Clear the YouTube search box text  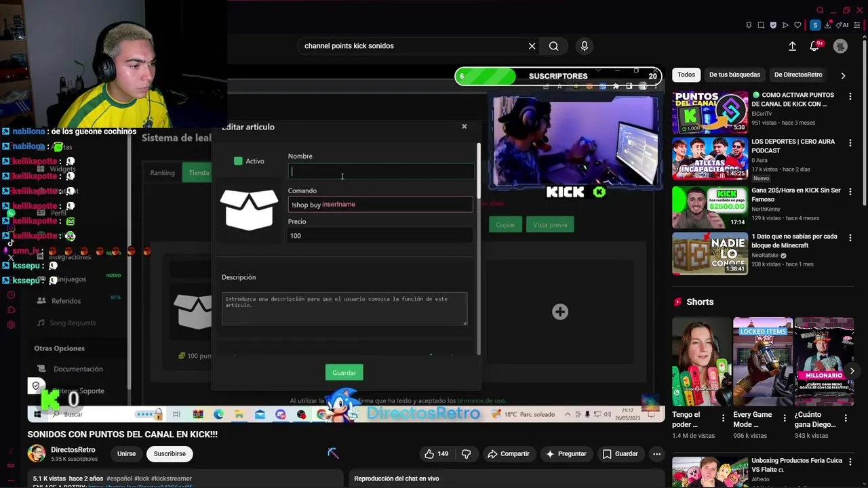(532, 46)
